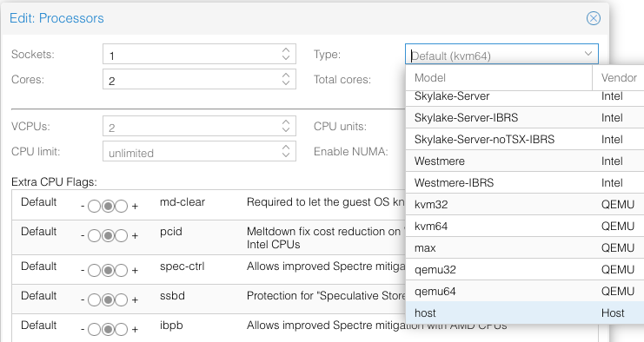This screenshot has width=644, height=342.
Task: Click the ibpb flag name
Action: pyautogui.click(x=171, y=326)
